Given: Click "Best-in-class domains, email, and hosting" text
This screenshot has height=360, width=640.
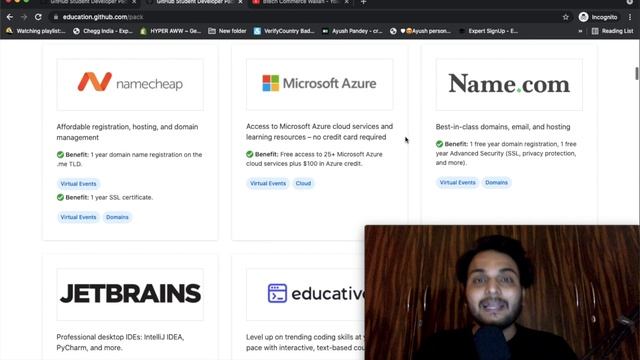Looking at the screenshot, I should 503,127.
